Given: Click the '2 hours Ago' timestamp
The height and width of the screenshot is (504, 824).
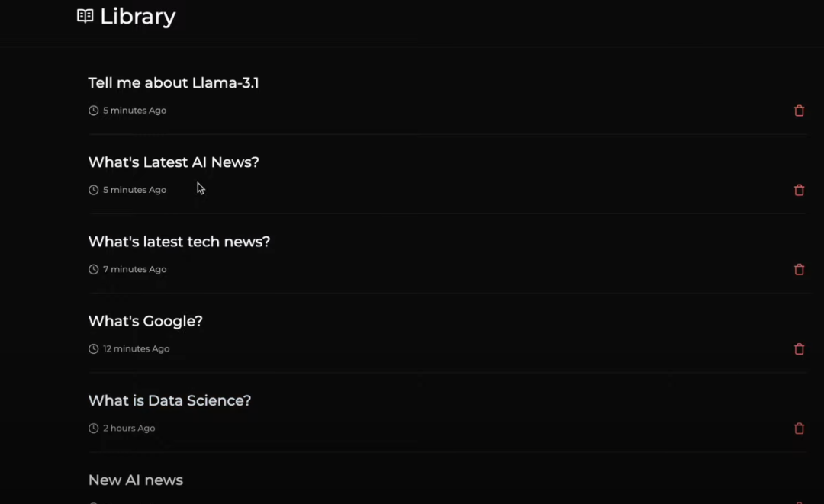Looking at the screenshot, I should [x=129, y=429].
